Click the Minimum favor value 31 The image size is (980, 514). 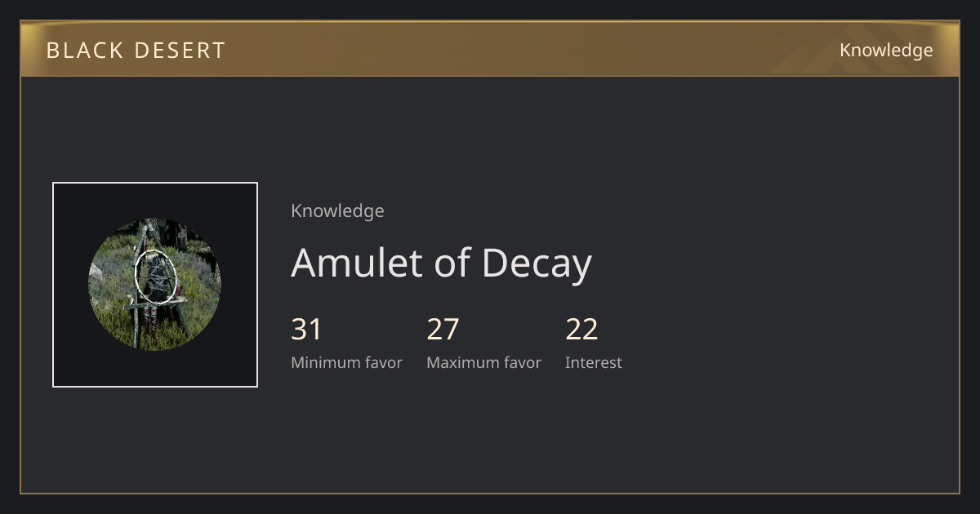[306, 330]
